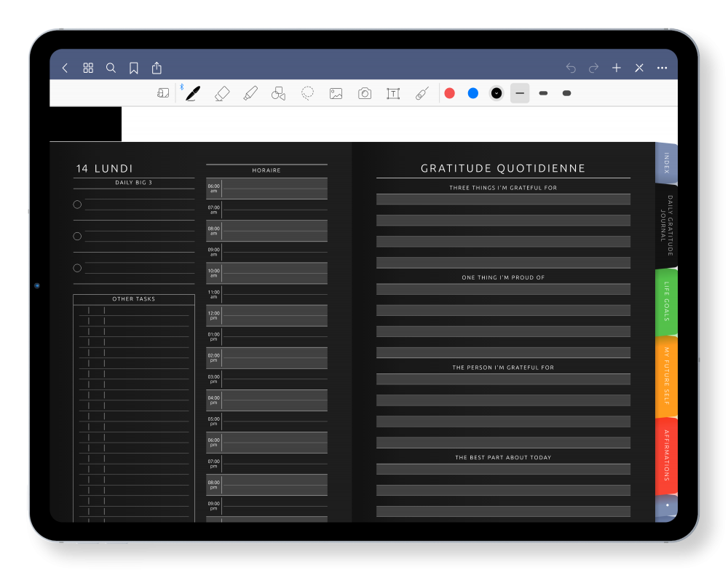Click the Gratitude Quotidienne title
Image resolution: width=728 pixels, height=570 pixels.
[x=503, y=168]
